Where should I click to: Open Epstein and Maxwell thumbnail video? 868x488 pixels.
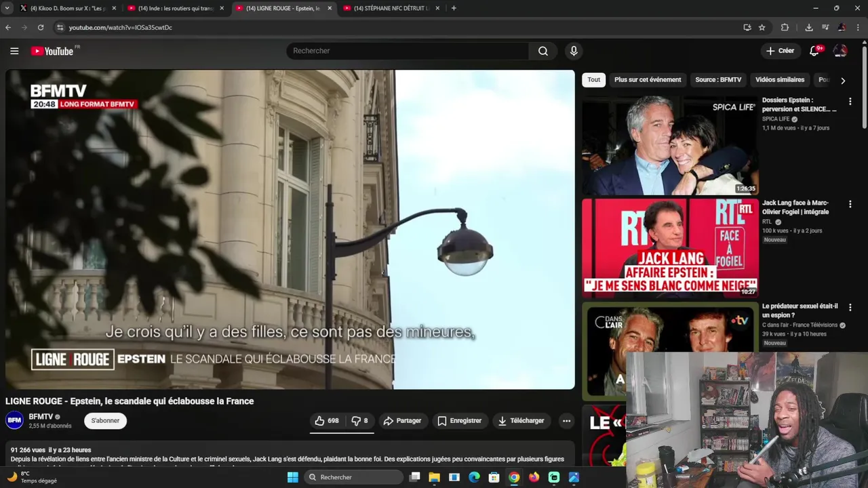pos(670,146)
